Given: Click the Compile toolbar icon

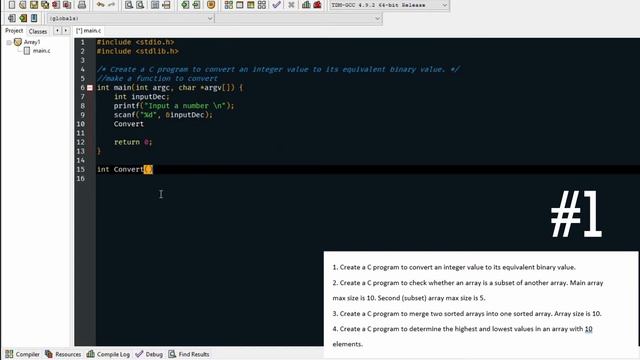Looking at the screenshot, I should pyautogui.click(x=229, y=5).
